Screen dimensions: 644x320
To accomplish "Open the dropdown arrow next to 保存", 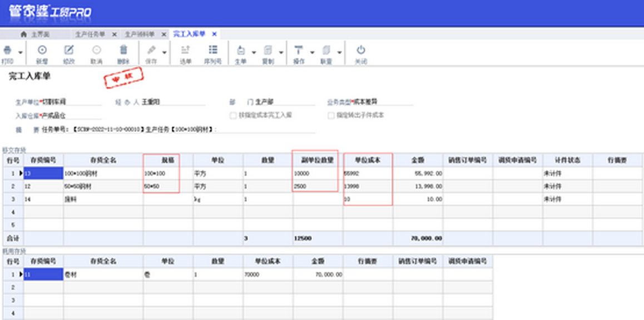I will tap(164, 53).
